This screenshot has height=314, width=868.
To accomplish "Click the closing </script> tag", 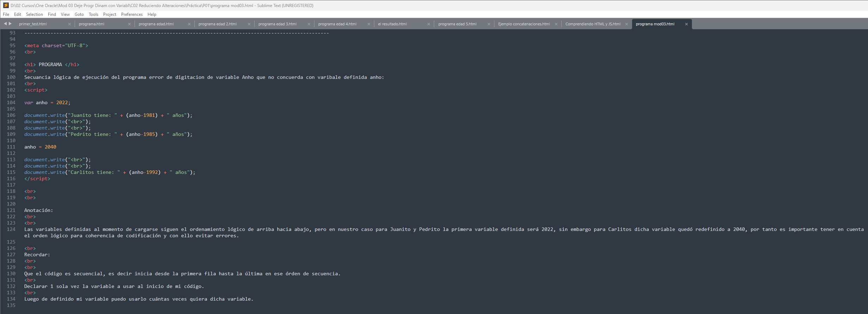I will [37, 178].
